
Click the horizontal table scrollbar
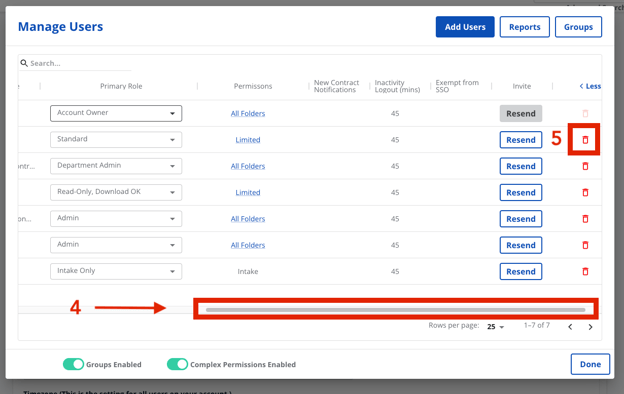click(396, 310)
